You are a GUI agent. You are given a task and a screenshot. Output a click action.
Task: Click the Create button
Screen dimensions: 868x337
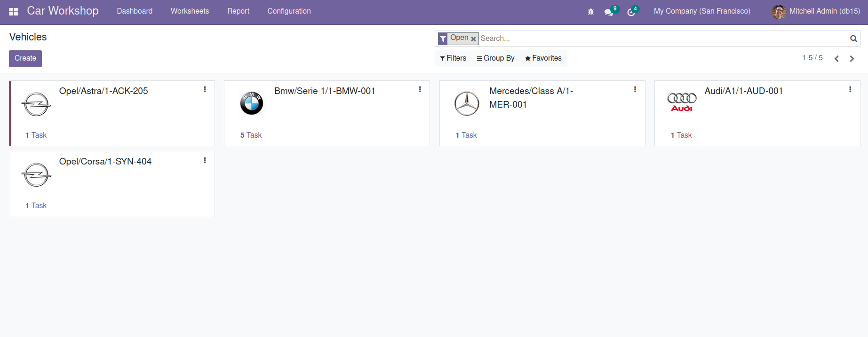(25, 59)
